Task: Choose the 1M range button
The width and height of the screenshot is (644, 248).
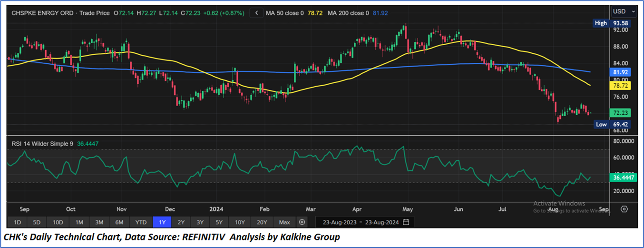Action: point(79,222)
